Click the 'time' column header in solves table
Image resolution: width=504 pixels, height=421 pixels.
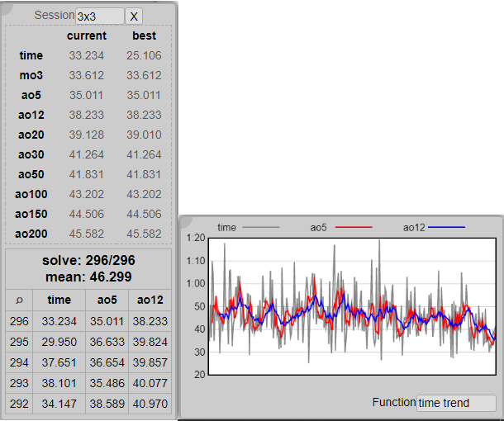tap(59, 300)
